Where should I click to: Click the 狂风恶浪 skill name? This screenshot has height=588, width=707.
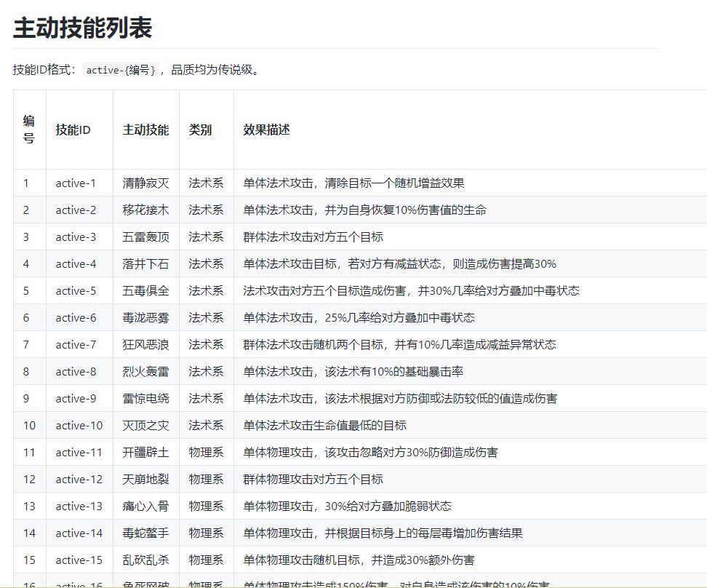(145, 345)
